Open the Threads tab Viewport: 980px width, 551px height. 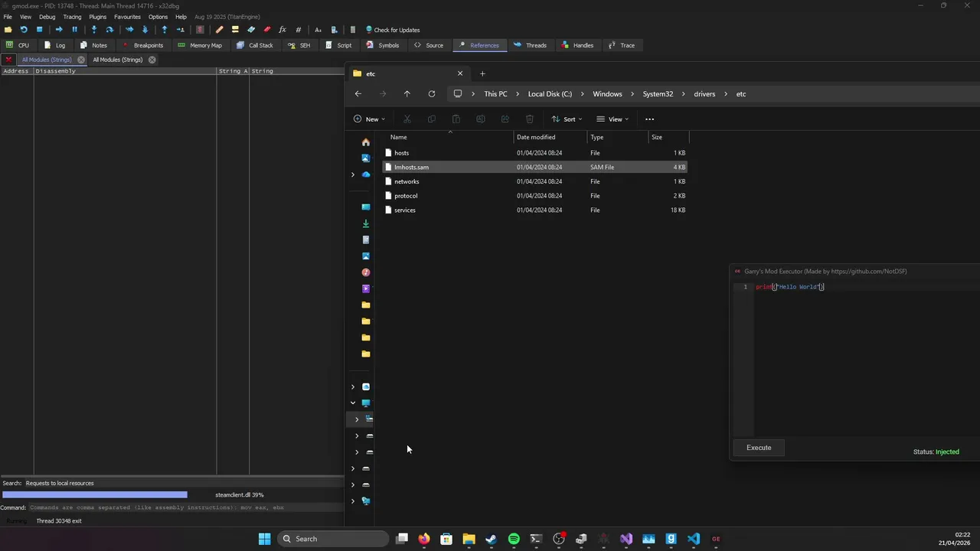coord(530,45)
